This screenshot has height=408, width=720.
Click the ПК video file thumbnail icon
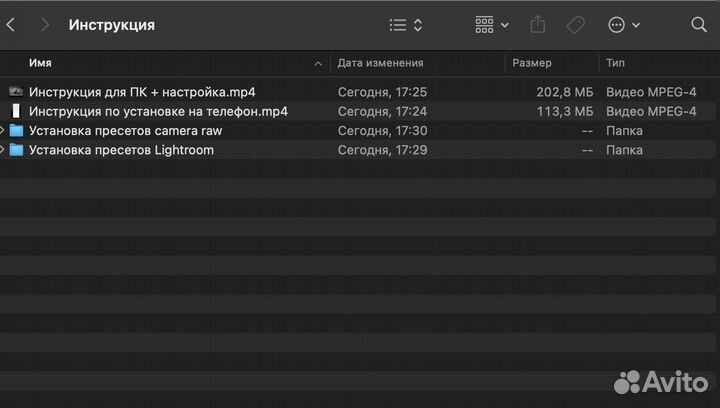pyautogui.click(x=16, y=92)
